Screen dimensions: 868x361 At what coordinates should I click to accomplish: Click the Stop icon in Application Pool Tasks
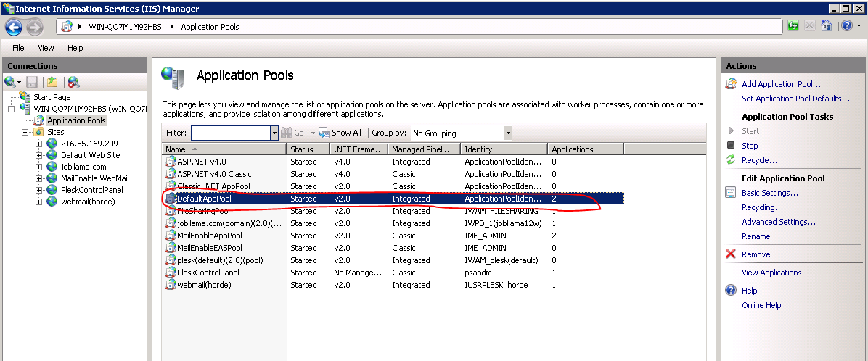point(731,146)
